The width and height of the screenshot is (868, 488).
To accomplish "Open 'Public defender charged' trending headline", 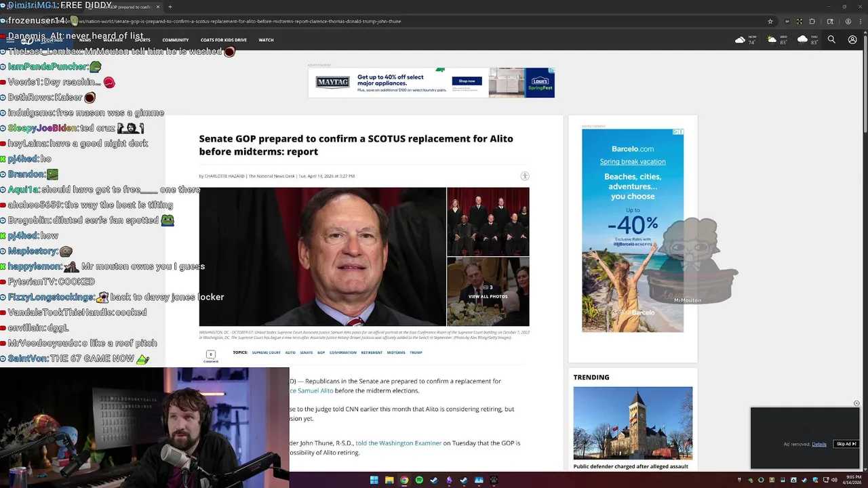I will point(631,466).
